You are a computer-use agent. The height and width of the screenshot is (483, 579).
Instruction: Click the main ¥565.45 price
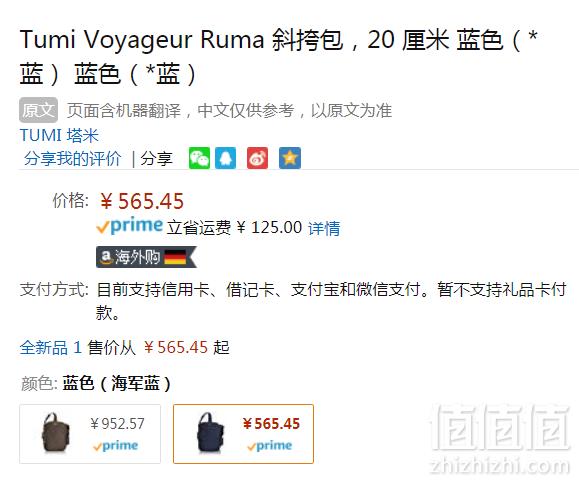click(142, 201)
